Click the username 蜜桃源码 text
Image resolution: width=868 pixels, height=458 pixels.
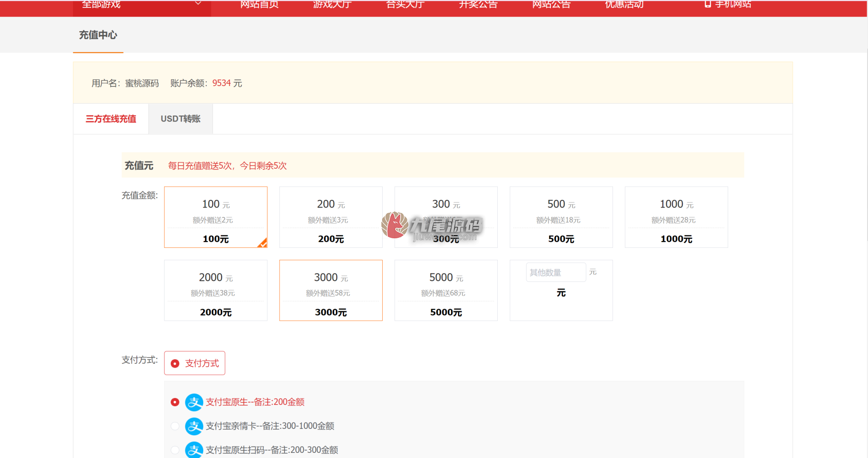coord(142,83)
